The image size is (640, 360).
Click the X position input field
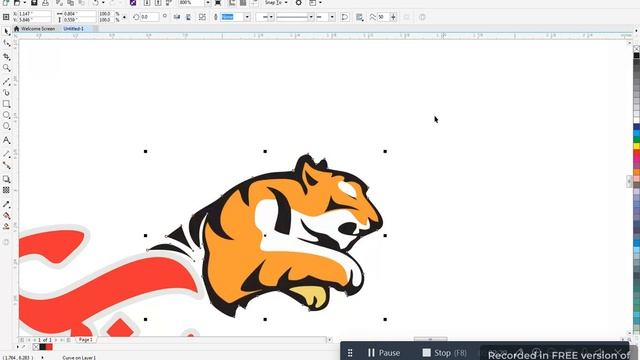pos(35,14)
